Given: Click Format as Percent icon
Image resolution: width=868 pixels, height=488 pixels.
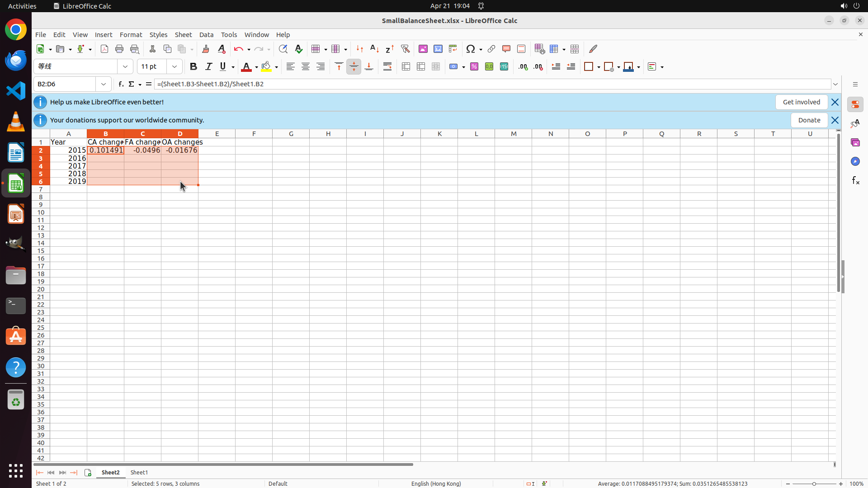Looking at the screenshot, I should point(474,67).
